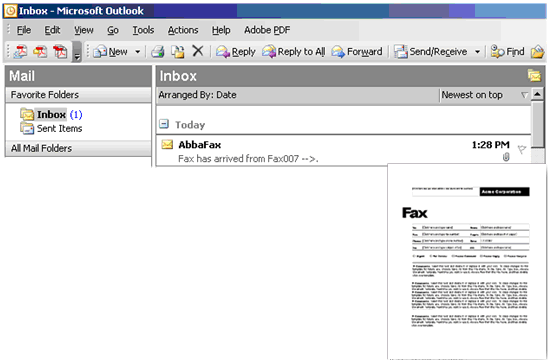
Task: Open the New item dropdown arrow
Action: pyautogui.click(x=138, y=52)
